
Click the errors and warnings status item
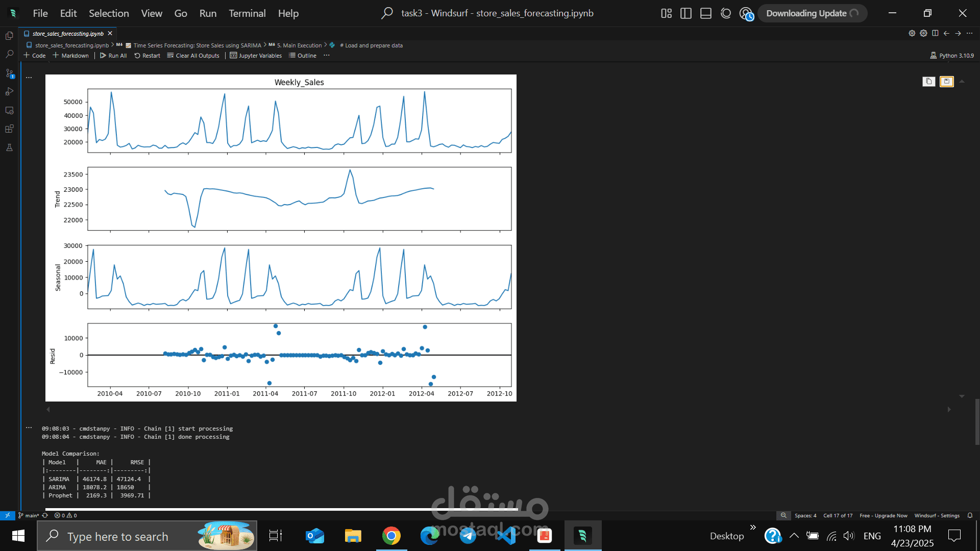coord(66,516)
